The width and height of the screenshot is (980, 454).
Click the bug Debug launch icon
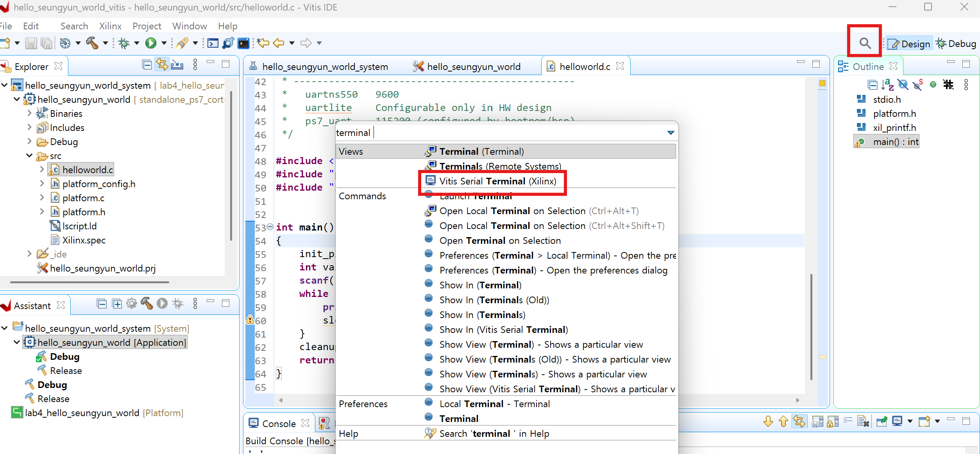click(x=124, y=43)
